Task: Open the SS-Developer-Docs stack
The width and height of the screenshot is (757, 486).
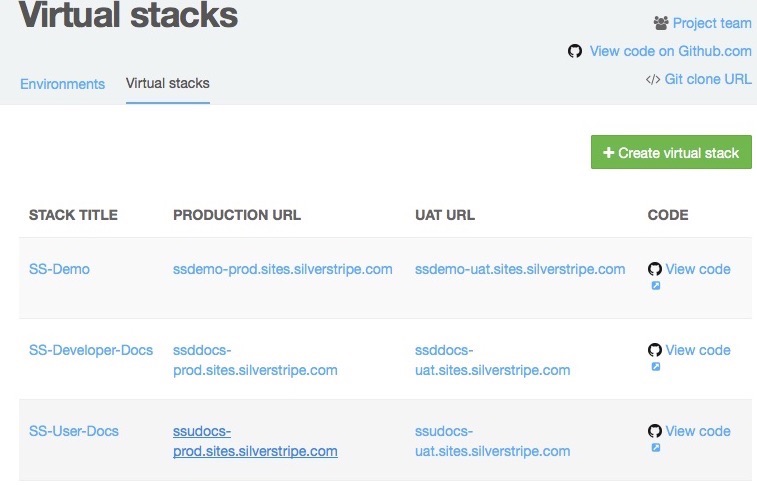Action: (x=91, y=350)
